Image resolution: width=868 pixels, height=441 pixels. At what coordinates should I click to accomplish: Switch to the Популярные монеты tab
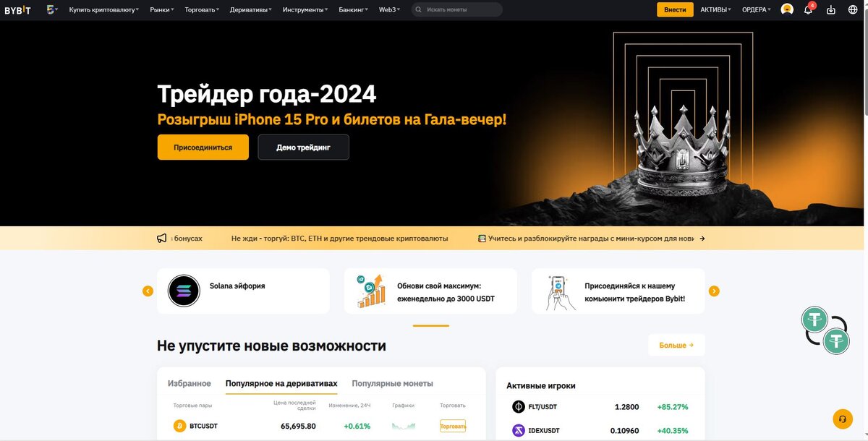tap(392, 383)
